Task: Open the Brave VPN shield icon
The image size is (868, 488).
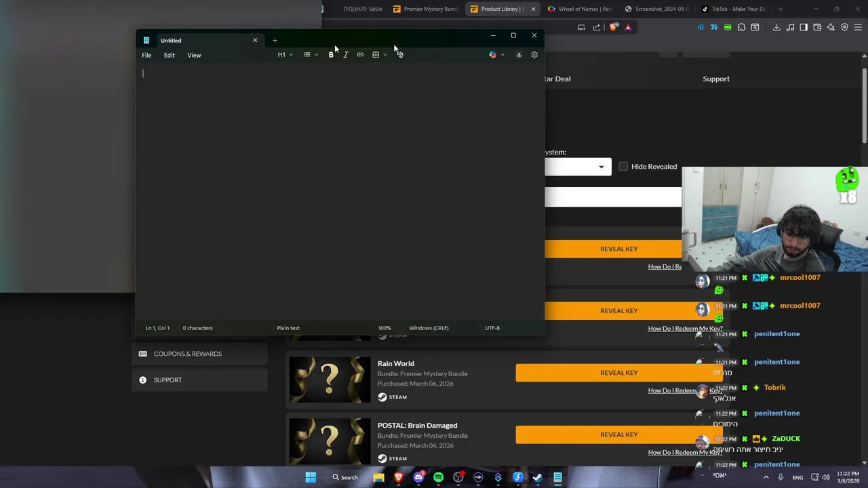Action: 844,27
